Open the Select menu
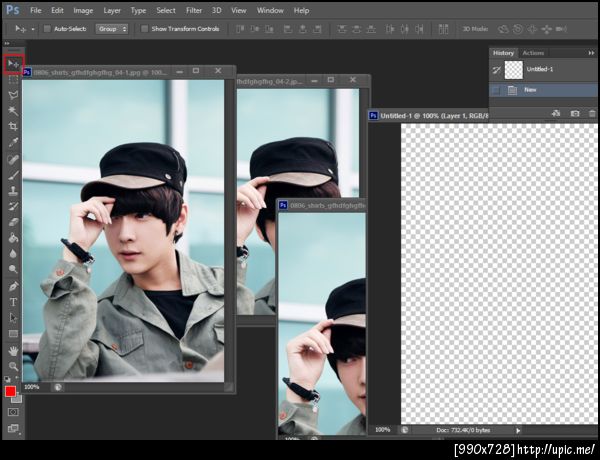Screen dimensions: 600x460 pos(166,10)
